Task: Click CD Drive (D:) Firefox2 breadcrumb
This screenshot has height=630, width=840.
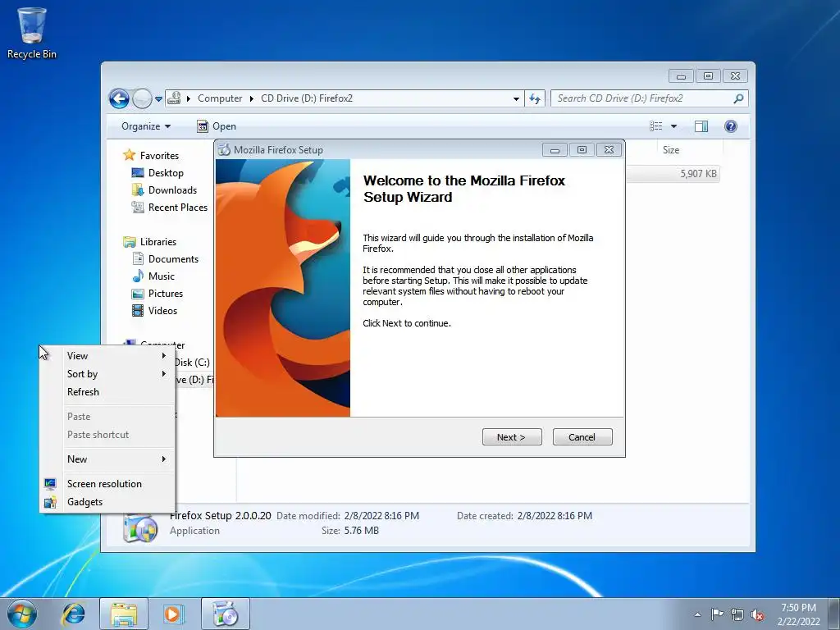Action: tap(307, 98)
